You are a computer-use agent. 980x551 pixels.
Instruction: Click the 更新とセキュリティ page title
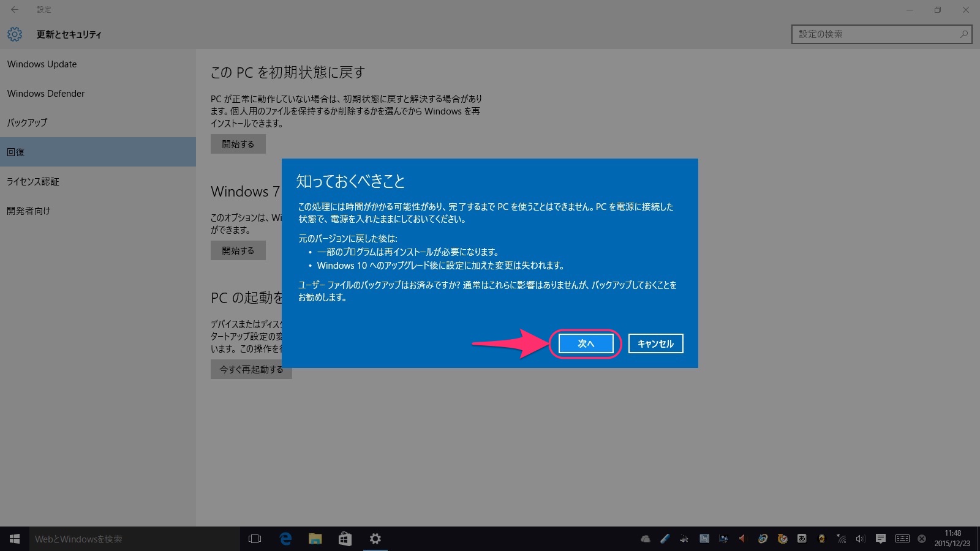[x=69, y=34]
